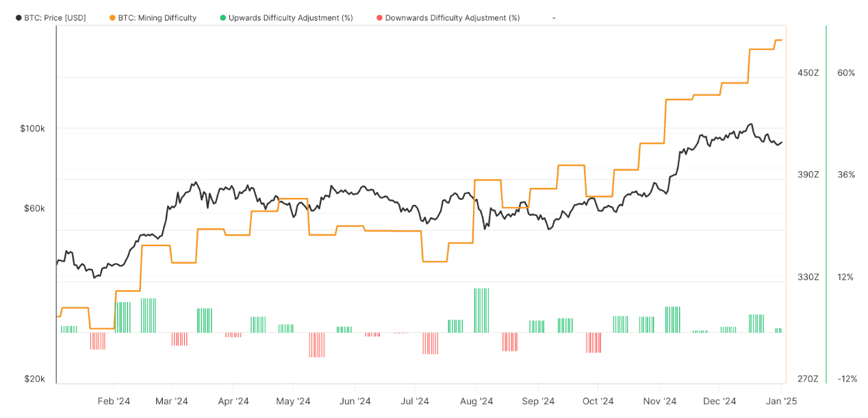Click the 270Z difficulty axis label

(808, 379)
